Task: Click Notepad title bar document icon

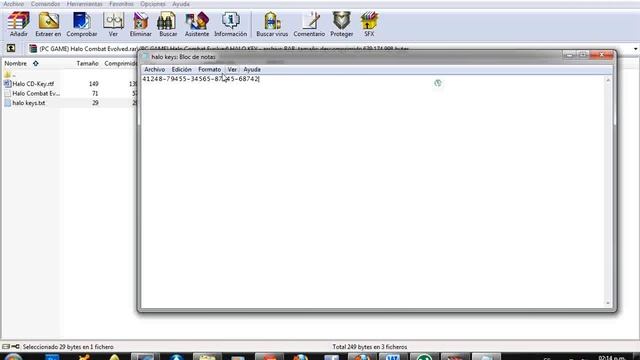Action: tap(145, 57)
